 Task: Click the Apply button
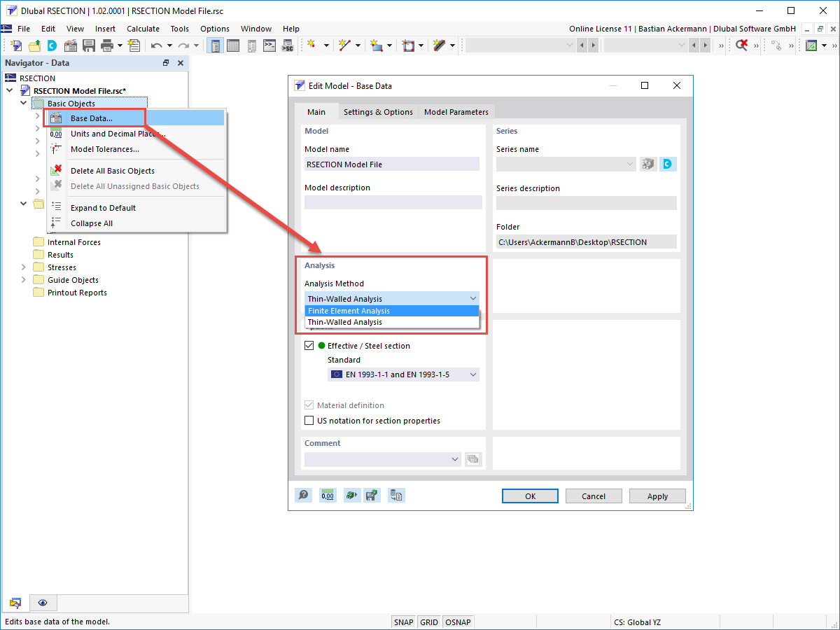coord(657,496)
